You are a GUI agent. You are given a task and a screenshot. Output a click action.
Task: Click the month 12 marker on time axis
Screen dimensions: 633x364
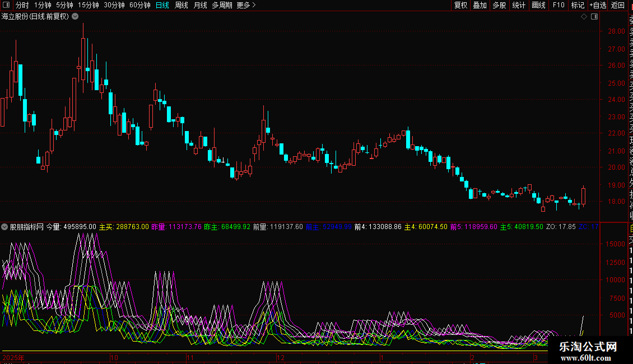[281, 357]
